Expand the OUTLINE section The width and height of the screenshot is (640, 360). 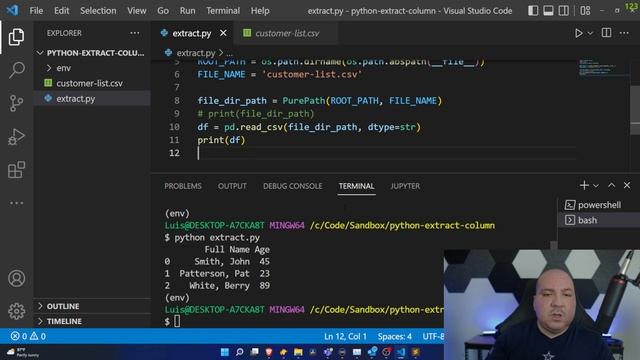coord(63,306)
